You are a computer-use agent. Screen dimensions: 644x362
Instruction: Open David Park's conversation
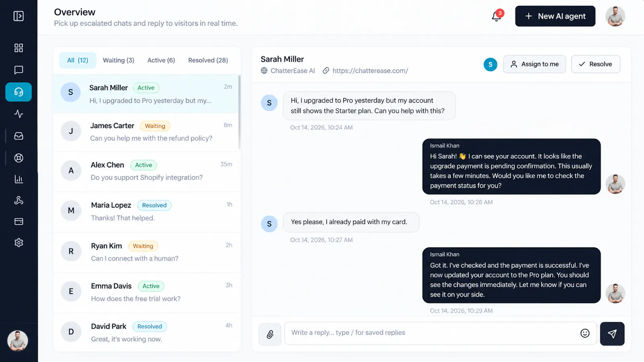pyautogui.click(x=147, y=332)
